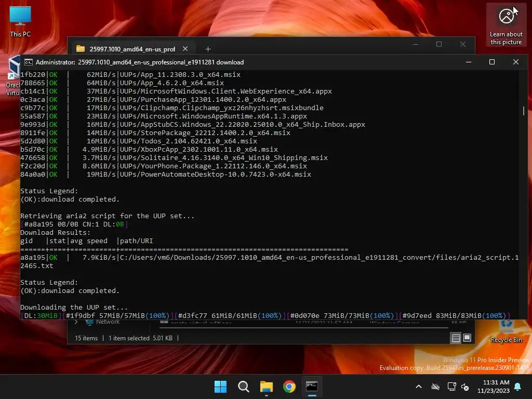The image size is (532, 399).
Task: Switch Explorer to large icons view
Action: point(467,338)
